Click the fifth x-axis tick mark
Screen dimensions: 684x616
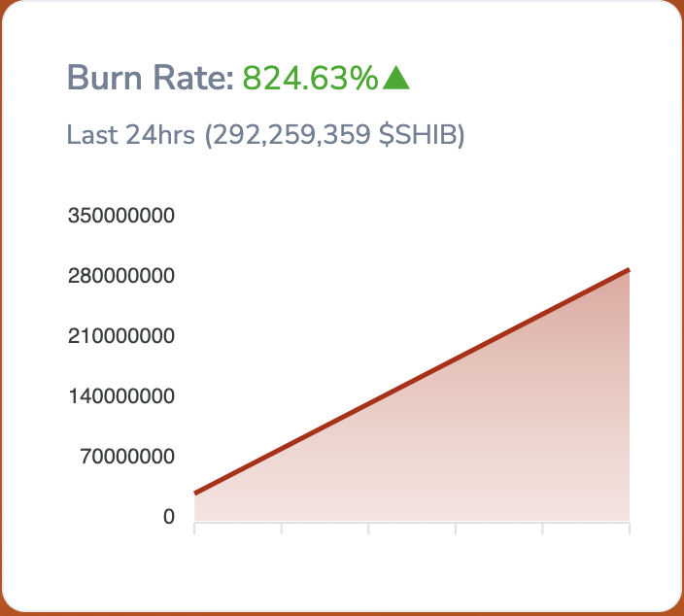542,528
